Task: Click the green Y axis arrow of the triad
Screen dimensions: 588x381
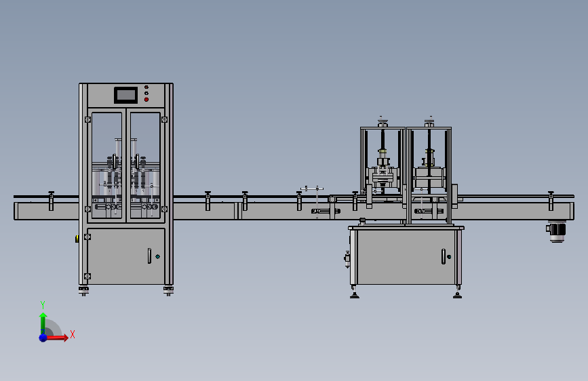Action: click(x=43, y=323)
